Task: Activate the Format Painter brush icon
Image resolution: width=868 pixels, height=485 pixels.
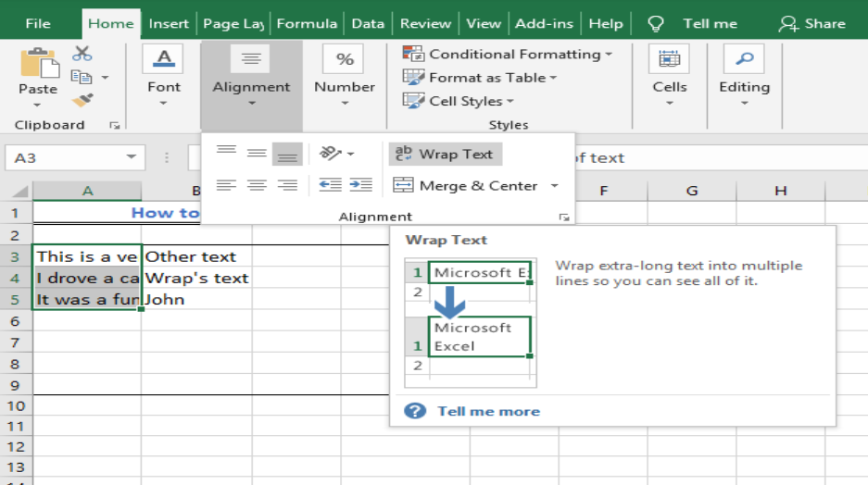Action: point(82,100)
